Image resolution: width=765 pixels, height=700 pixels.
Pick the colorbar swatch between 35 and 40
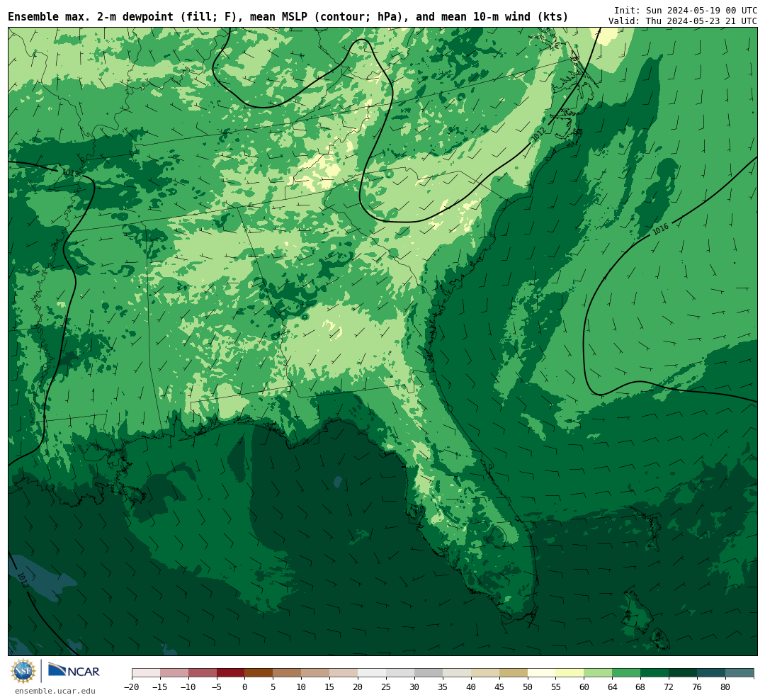(x=457, y=673)
